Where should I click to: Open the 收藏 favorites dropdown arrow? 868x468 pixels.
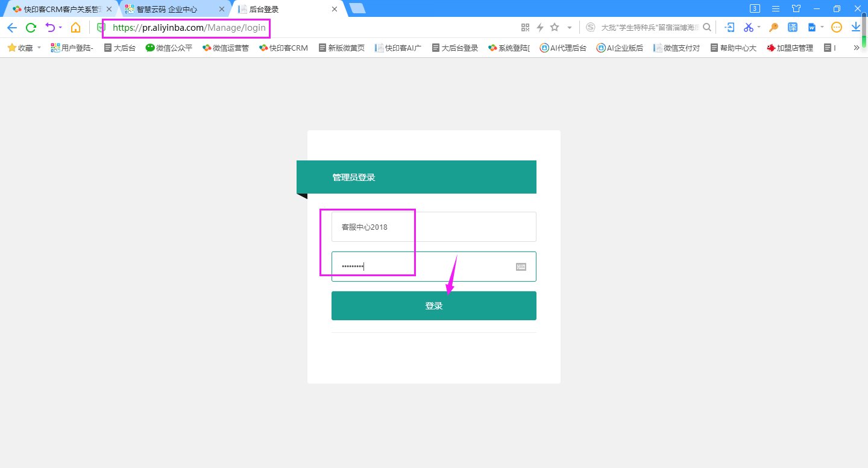click(x=39, y=48)
